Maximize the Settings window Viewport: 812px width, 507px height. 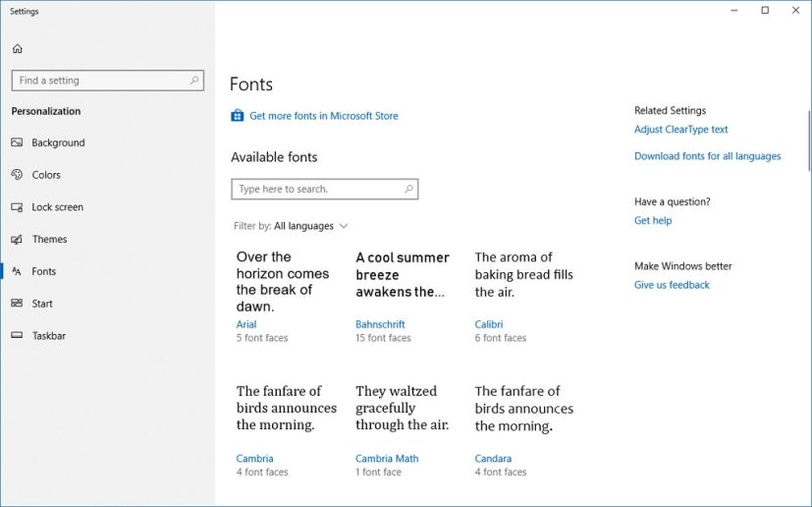[x=765, y=11]
